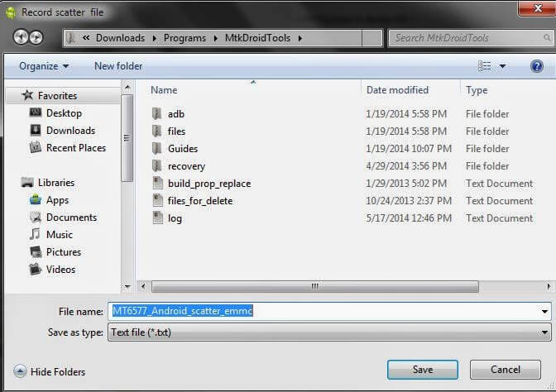Click the Help question mark icon

tap(537, 66)
